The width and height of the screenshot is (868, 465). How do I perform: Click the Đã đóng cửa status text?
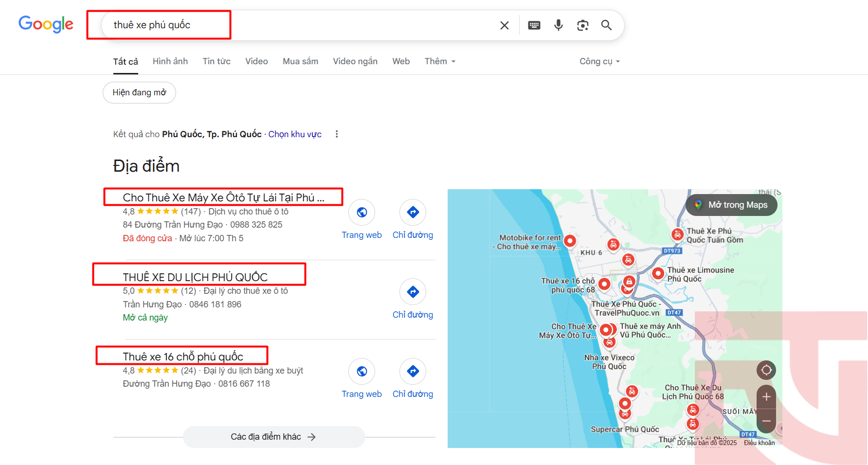tap(147, 238)
